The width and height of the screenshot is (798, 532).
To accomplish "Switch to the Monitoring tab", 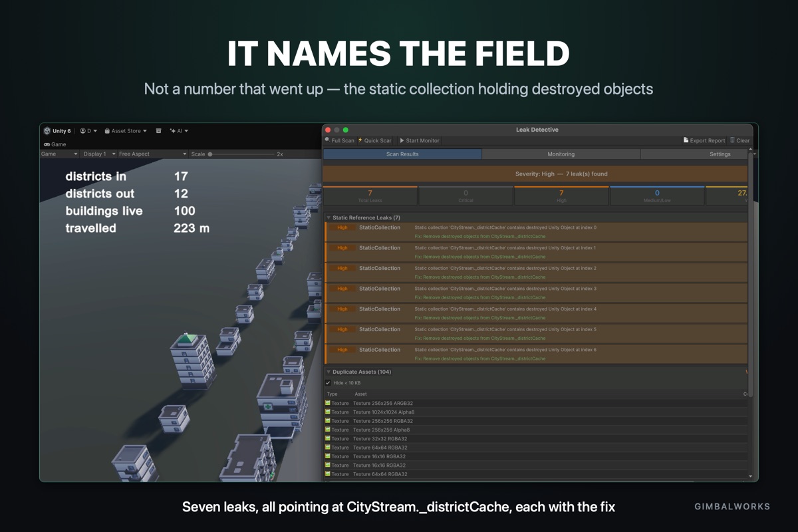I will click(x=561, y=154).
